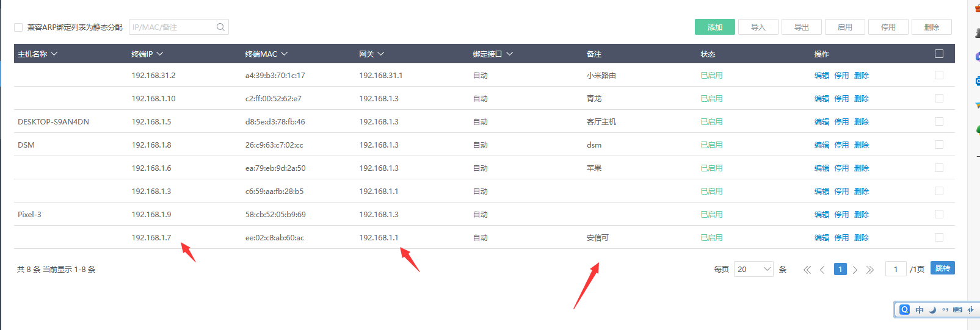This screenshot has height=330, width=980.
Task: Delete the 苹果 entry
Action: pyautogui.click(x=862, y=168)
